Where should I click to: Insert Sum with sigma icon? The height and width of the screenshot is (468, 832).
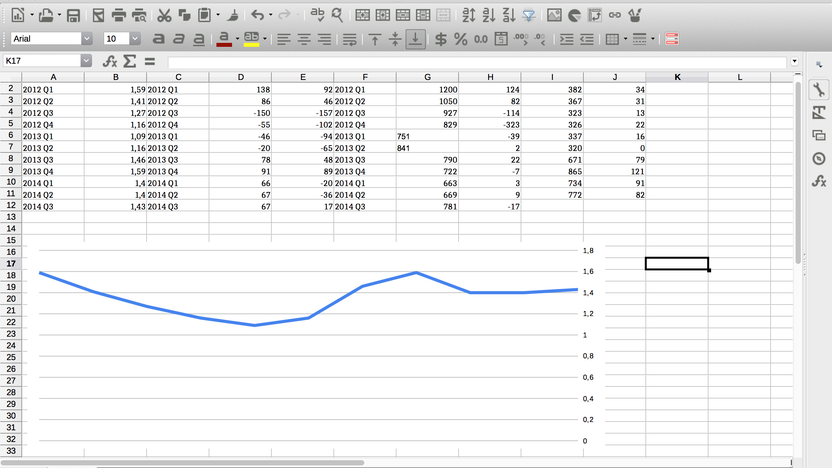coord(129,61)
